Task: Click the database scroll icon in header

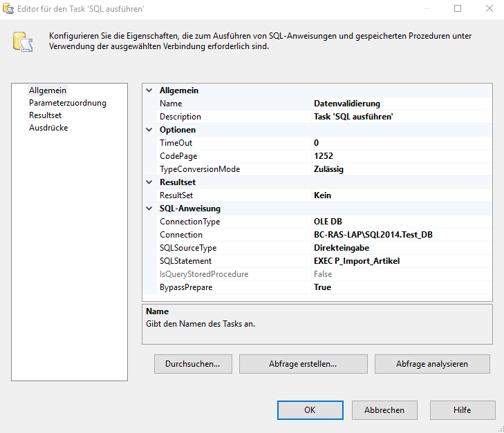Action: [23, 41]
